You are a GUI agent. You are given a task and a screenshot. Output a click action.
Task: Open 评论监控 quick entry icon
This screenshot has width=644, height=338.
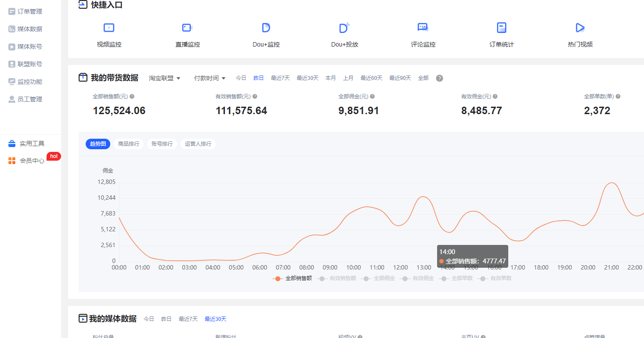423,28
